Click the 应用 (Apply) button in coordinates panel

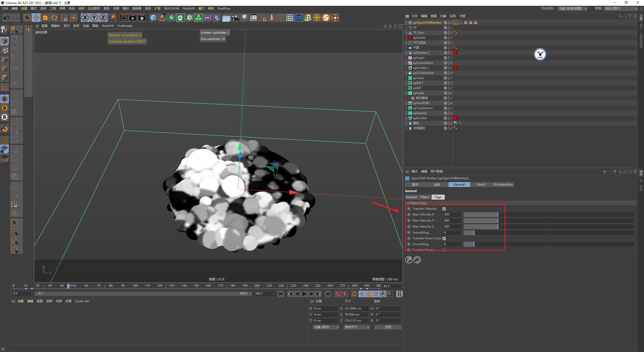click(x=388, y=327)
